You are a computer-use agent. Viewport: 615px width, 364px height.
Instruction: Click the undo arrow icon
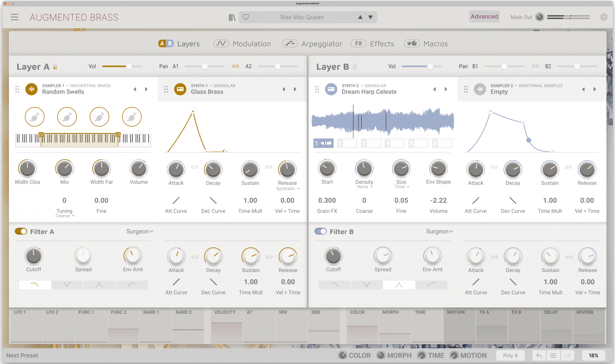click(x=539, y=355)
